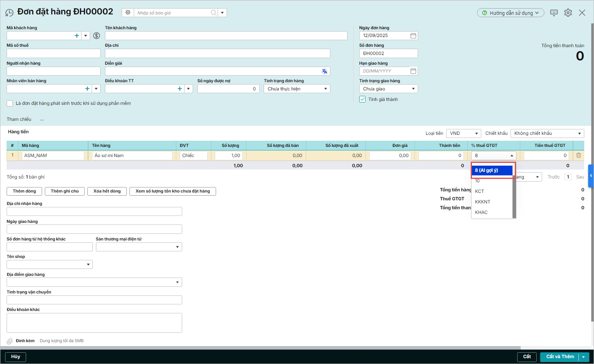Select the 8 (AI gợi ý) tax option
594x364 pixels.
pyautogui.click(x=492, y=170)
